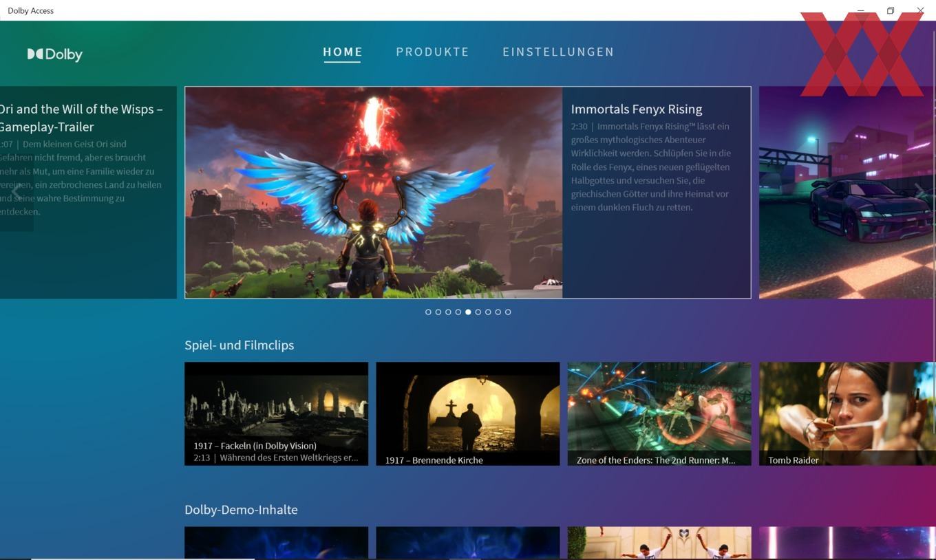This screenshot has width=936, height=560.
Task: Open the HOME tab
Action: [343, 52]
